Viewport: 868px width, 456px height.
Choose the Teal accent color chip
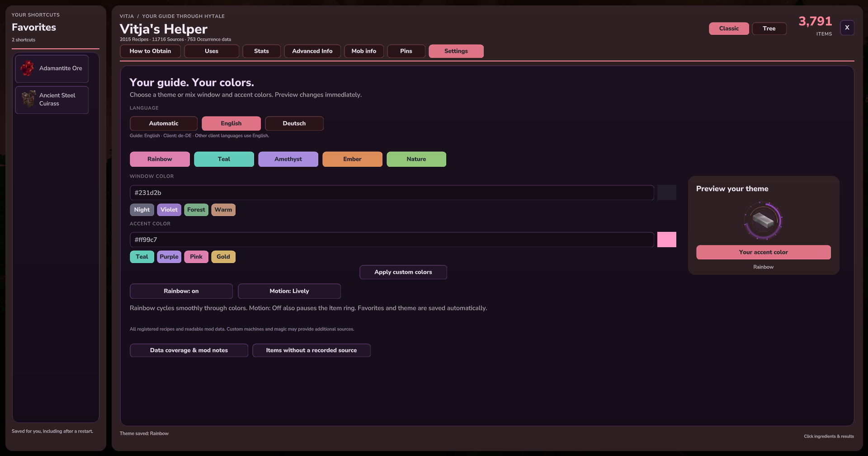click(x=142, y=257)
